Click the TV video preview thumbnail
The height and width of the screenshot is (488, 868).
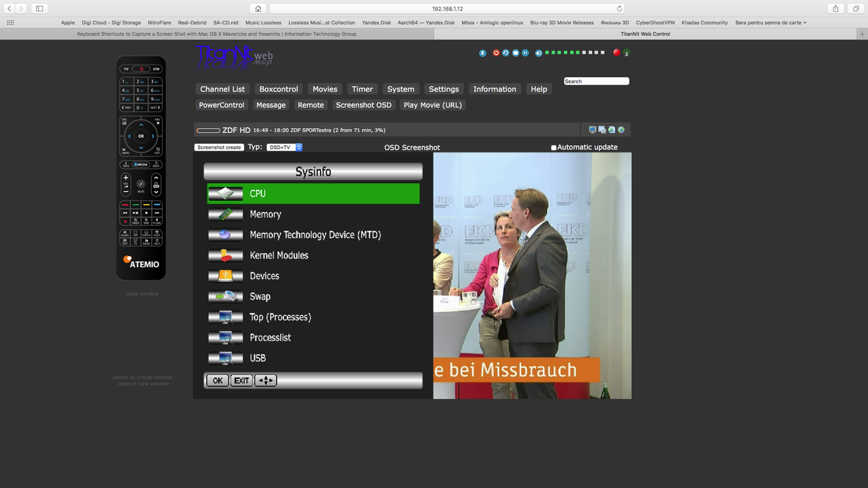pyautogui.click(x=532, y=275)
